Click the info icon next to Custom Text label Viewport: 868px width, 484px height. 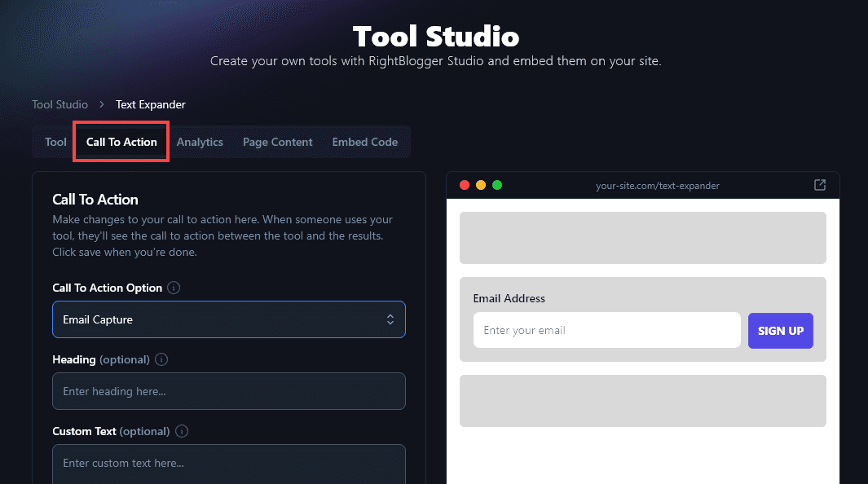coord(182,431)
